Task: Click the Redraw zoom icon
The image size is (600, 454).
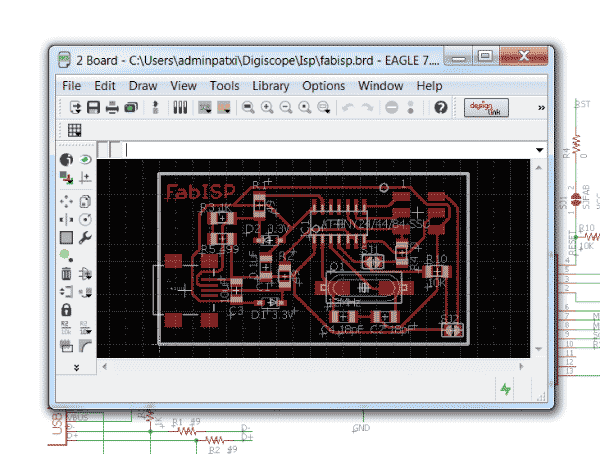Action: pos(304,108)
